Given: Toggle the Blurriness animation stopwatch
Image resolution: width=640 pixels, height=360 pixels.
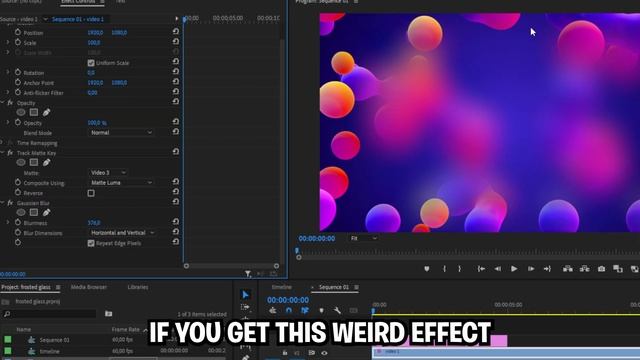Looking at the screenshot, I should 18,222.
